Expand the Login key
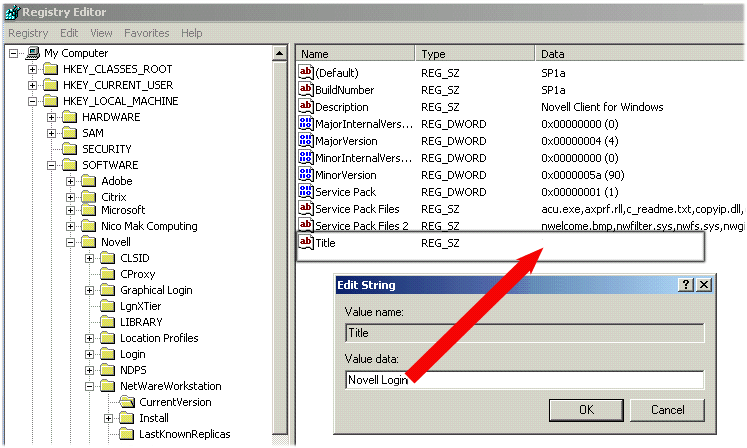 point(90,355)
